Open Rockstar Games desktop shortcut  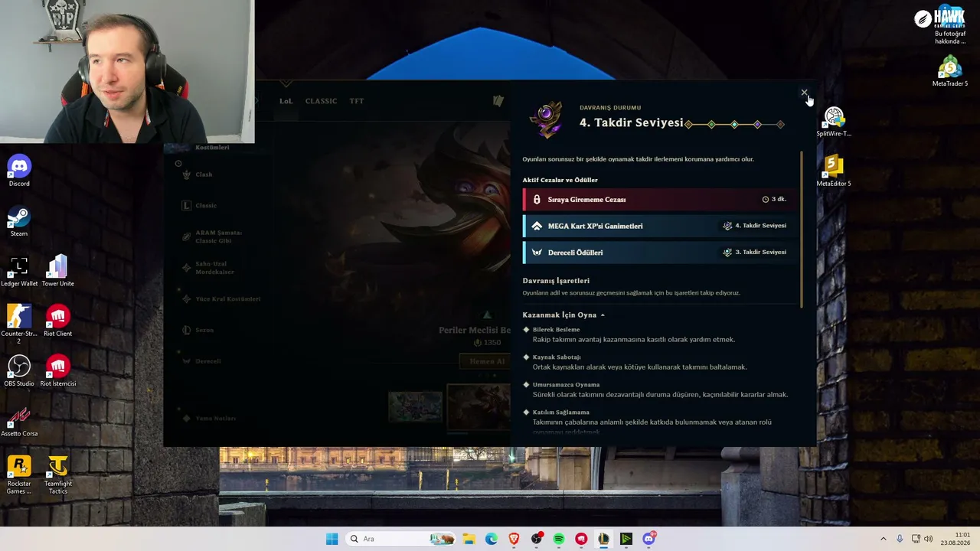point(19,474)
